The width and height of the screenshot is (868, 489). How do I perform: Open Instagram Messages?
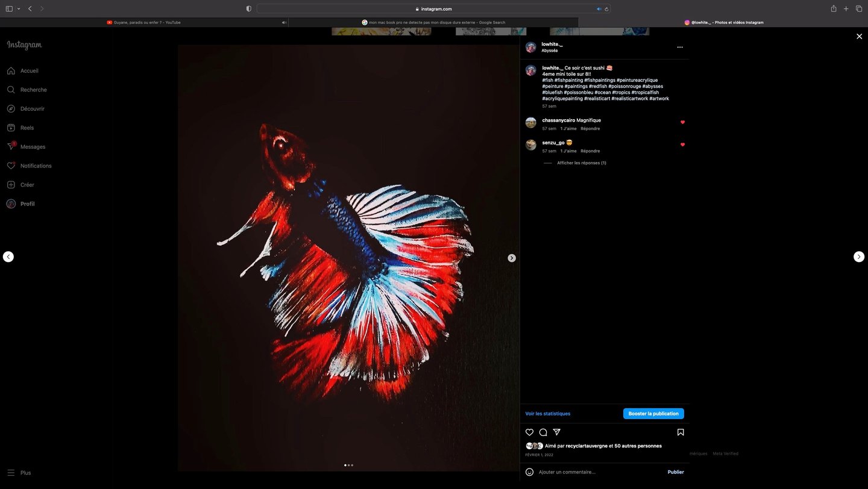(x=32, y=146)
